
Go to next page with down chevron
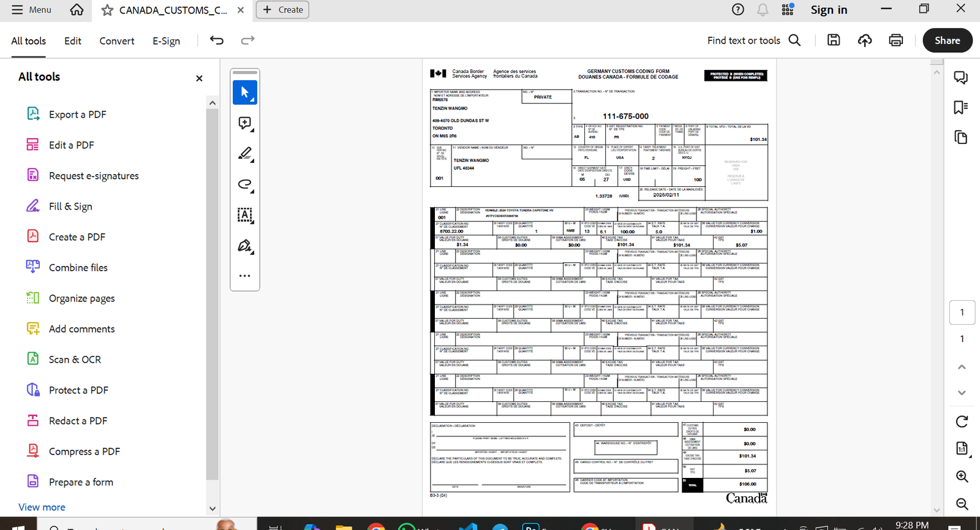click(962, 393)
